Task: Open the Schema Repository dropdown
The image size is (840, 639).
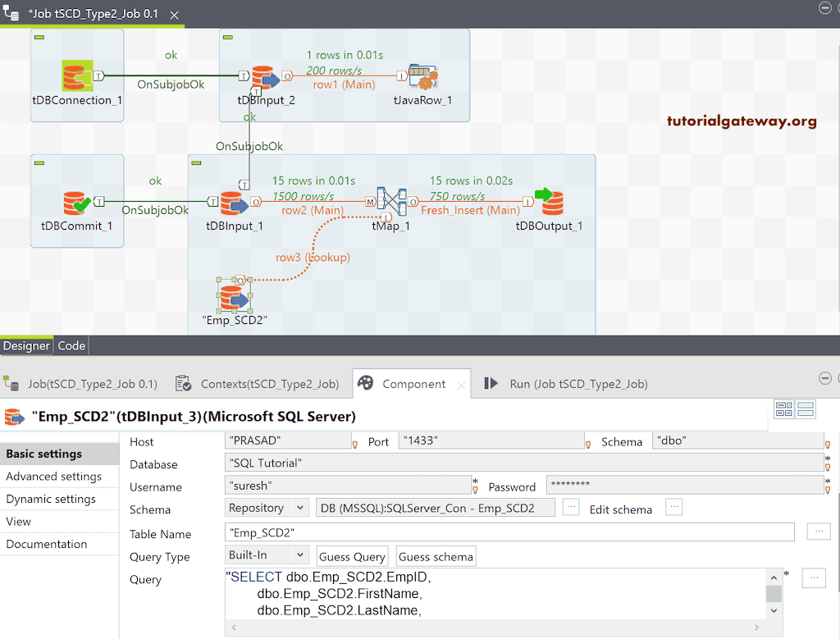Action: [x=266, y=507]
